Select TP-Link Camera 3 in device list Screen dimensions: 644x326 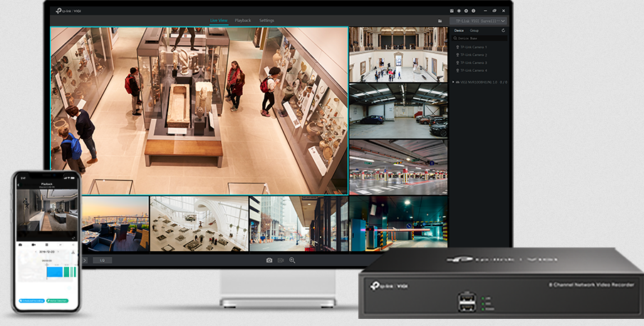[473, 63]
